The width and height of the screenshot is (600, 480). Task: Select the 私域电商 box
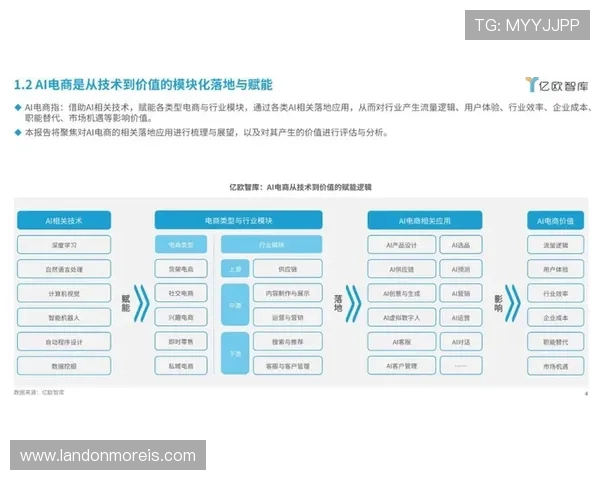(181, 366)
